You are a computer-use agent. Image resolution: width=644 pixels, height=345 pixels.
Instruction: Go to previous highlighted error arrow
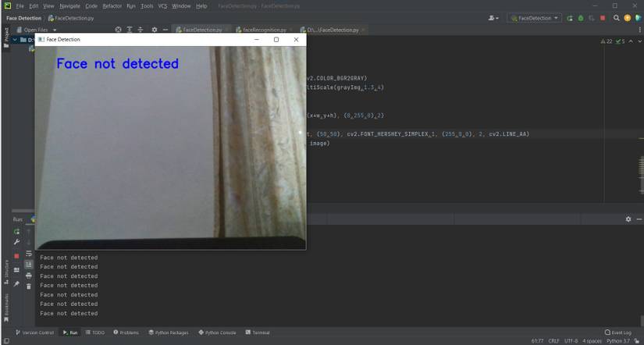coord(631,41)
